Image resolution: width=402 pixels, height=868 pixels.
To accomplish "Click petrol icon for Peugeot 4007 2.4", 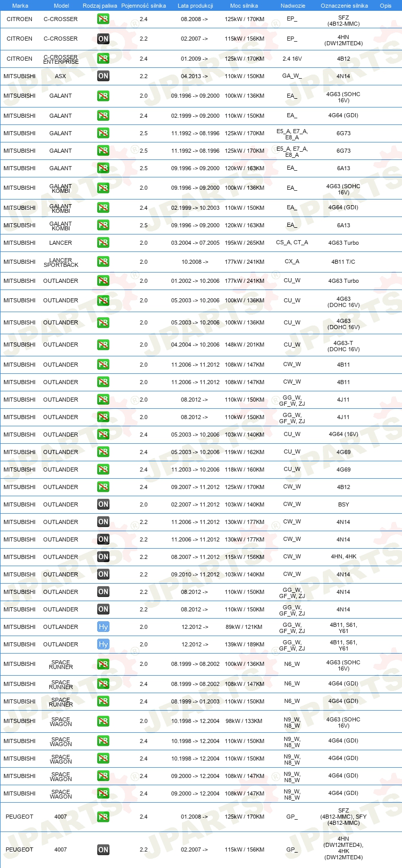I will (103, 817).
